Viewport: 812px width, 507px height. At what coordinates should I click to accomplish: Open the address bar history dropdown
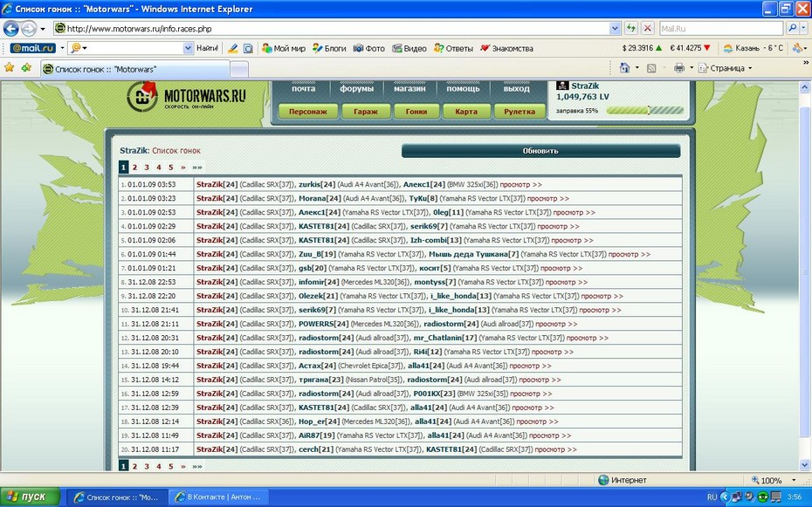tap(615, 29)
